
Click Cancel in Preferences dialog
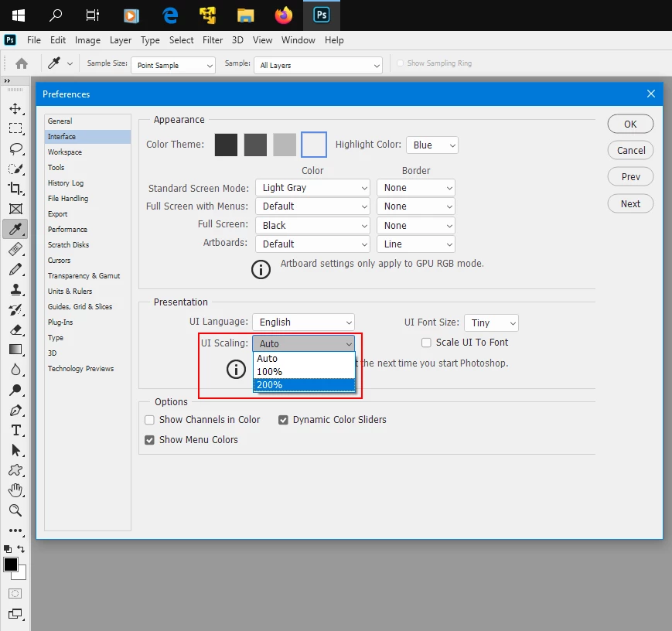(630, 151)
